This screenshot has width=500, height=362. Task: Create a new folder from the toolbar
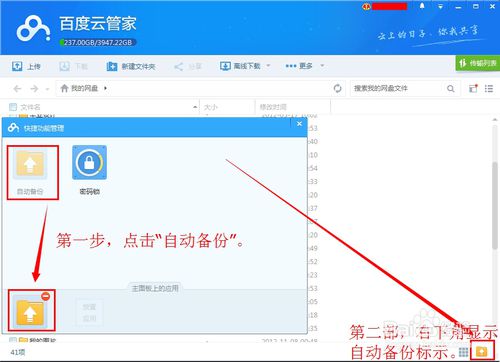click(x=131, y=66)
